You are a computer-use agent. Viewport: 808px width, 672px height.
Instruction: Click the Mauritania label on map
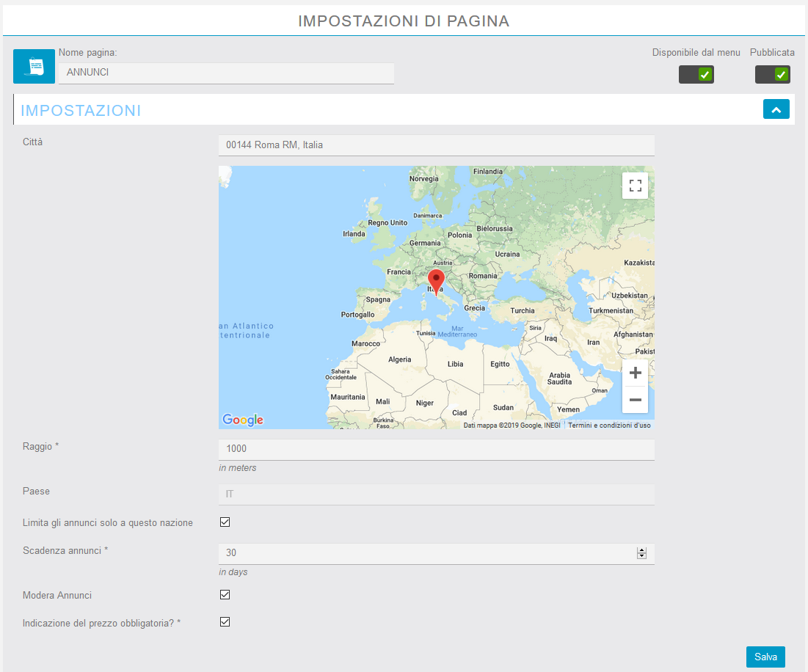(348, 397)
